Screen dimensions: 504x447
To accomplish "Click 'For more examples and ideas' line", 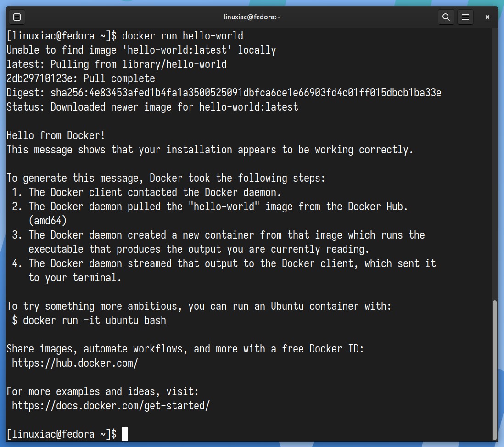I will [x=103, y=392].
